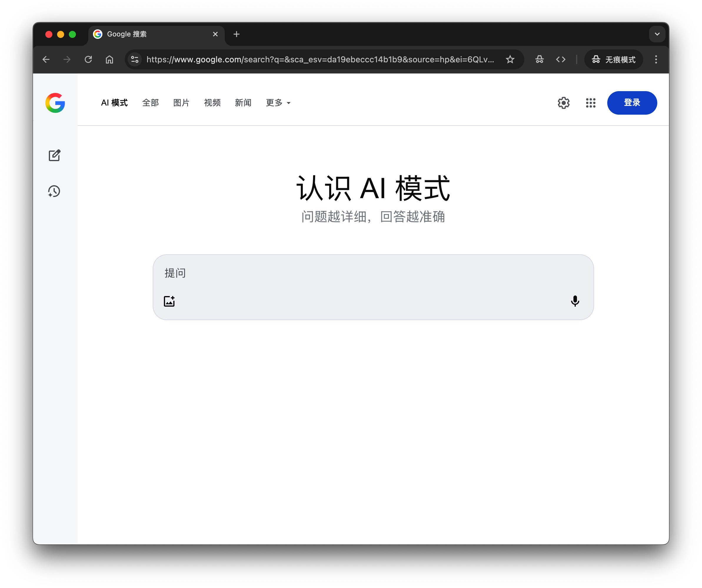702x588 pixels.
Task: Click the 无痕模式 incognito button
Action: 613,59
